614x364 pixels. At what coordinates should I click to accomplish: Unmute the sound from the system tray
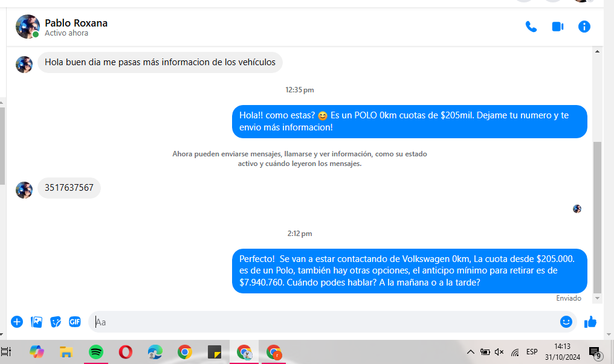click(499, 352)
